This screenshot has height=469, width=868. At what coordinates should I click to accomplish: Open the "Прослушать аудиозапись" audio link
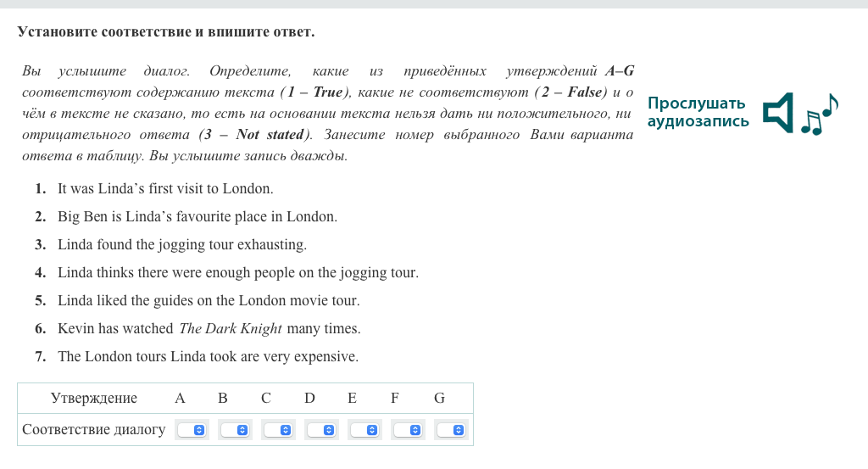click(698, 113)
